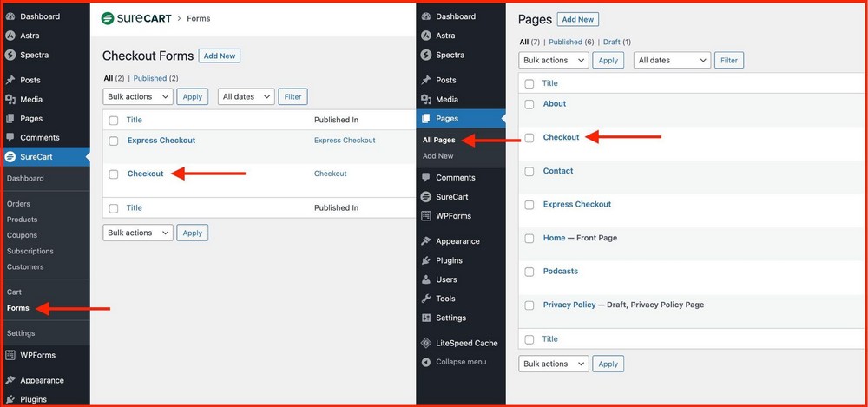Click the SureCart logo in the Forms header
This screenshot has height=407, width=868.
(136, 18)
